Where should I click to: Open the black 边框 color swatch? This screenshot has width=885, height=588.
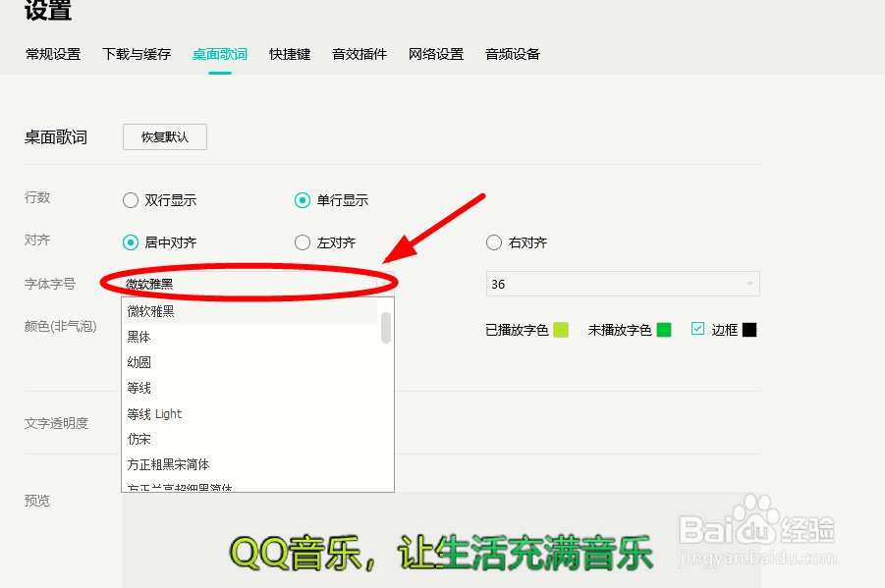point(749,330)
